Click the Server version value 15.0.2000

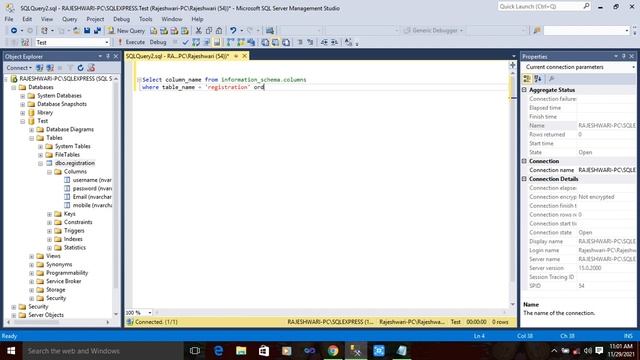tap(590, 268)
